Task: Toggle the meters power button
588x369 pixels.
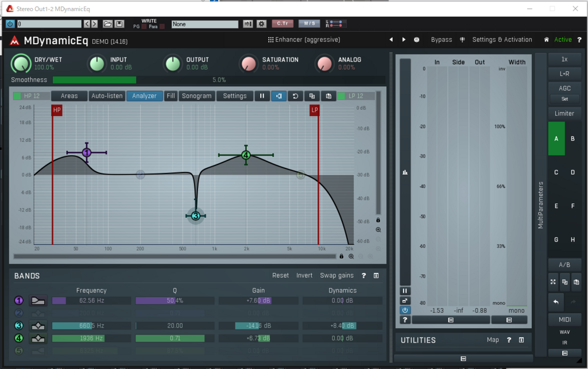Action: (405, 310)
